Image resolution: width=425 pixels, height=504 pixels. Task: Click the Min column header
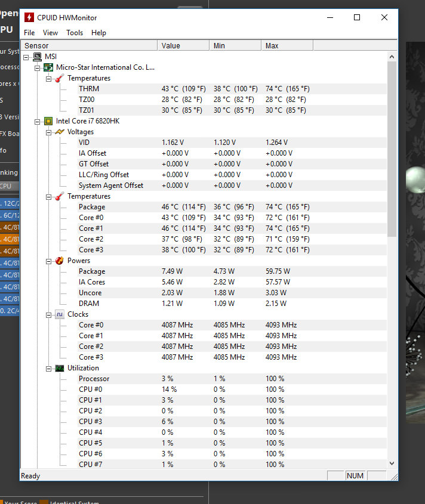235,46
